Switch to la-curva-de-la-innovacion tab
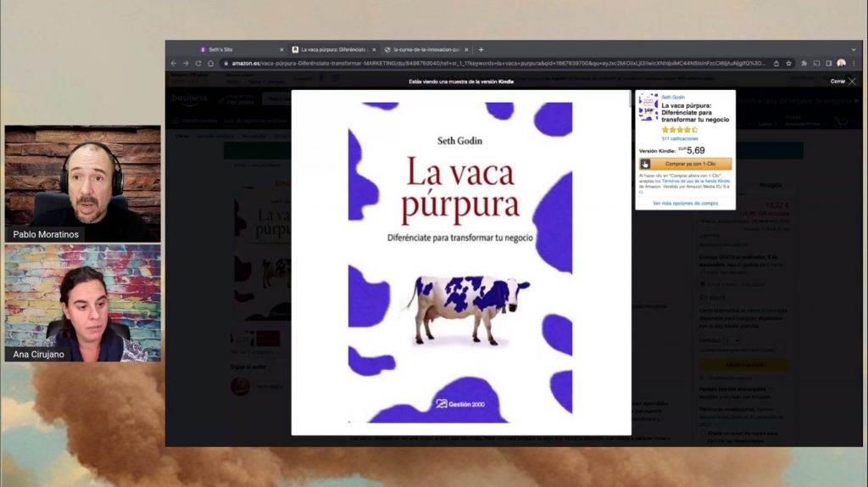The height and width of the screenshot is (487, 868). [426, 50]
